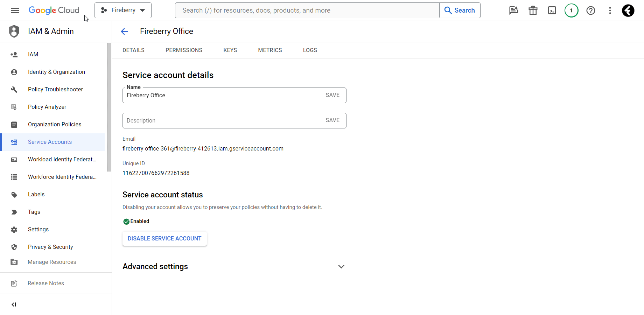Click the Labels tag icon
Viewport: 644px width, 315px height.
pos(14,195)
